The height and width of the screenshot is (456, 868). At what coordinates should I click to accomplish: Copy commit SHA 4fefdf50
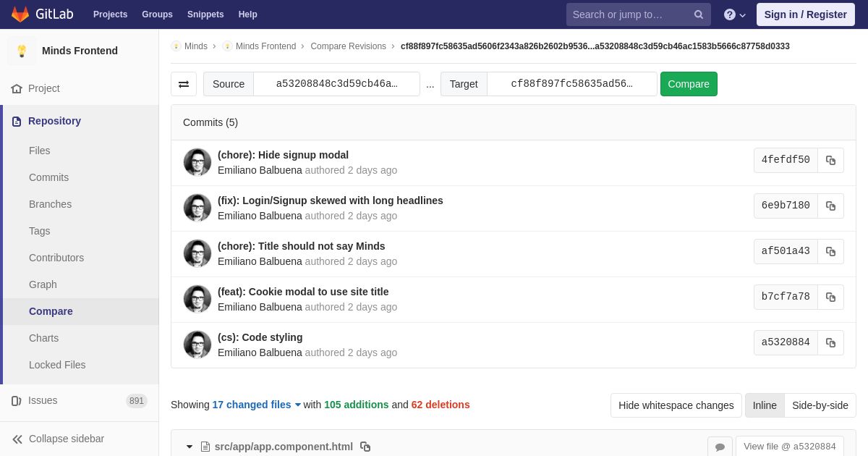[x=830, y=160]
